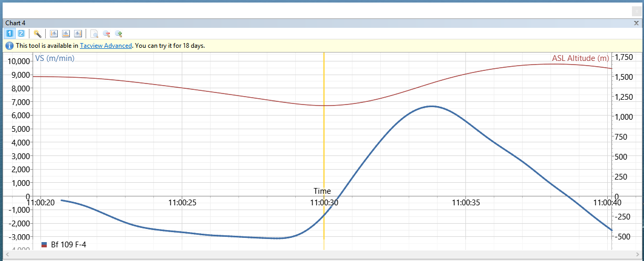Click the 1,750 altitude axis value

pos(624,57)
